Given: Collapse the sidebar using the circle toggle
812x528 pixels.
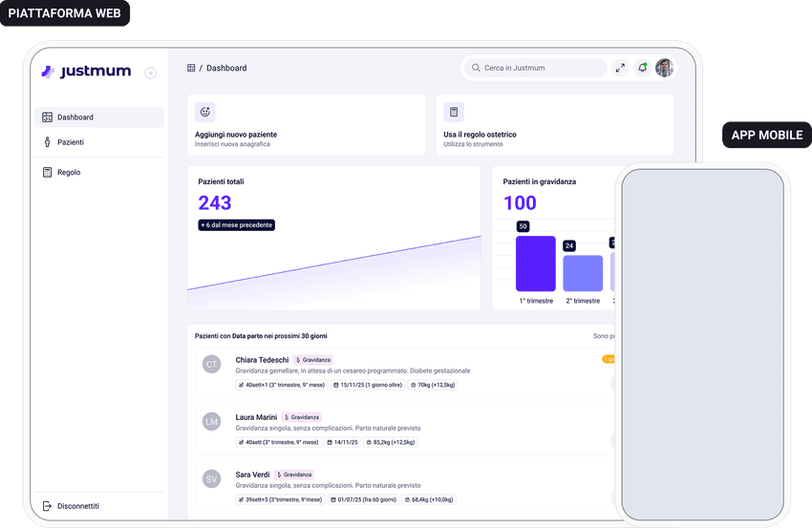Looking at the screenshot, I should (150, 73).
